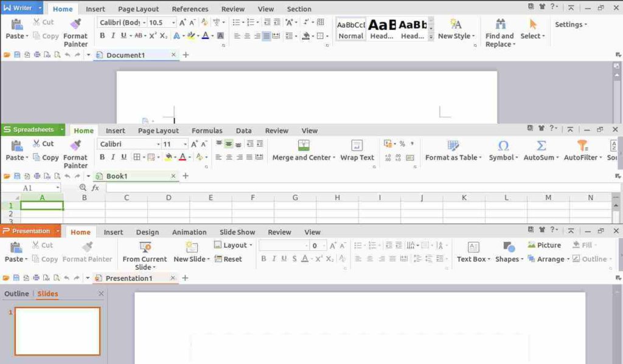Close the Presentation1 document tab
623x364 pixels.
[173, 278]
